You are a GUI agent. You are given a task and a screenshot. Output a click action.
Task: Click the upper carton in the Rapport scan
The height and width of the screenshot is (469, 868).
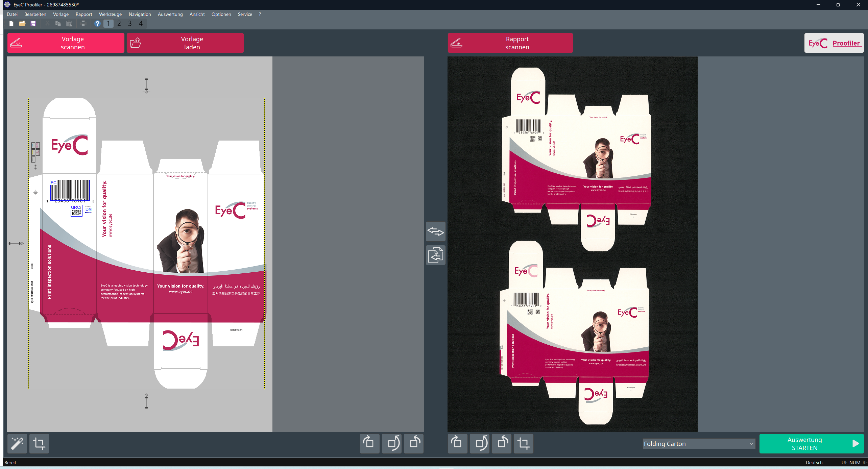[x=576, y=159]
